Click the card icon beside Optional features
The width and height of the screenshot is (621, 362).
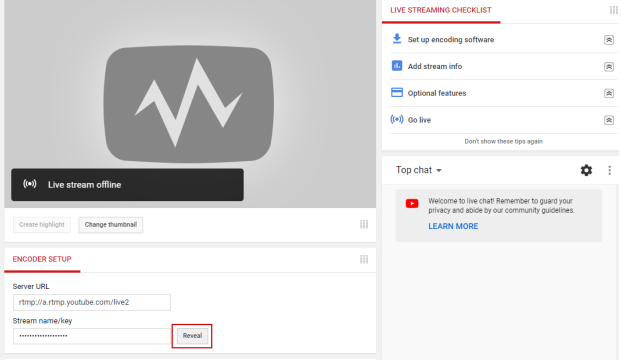pos(397,93)
